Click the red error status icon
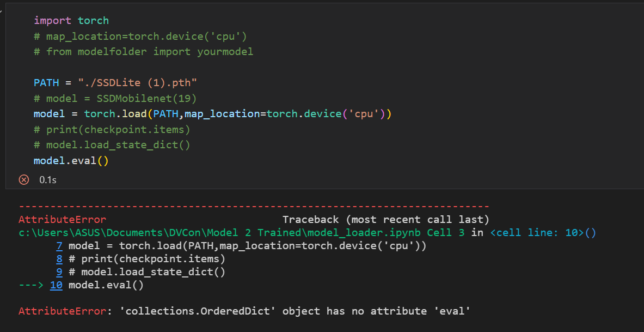The height and width of the screenshot is (332, 644). click(x=23, y=179)
